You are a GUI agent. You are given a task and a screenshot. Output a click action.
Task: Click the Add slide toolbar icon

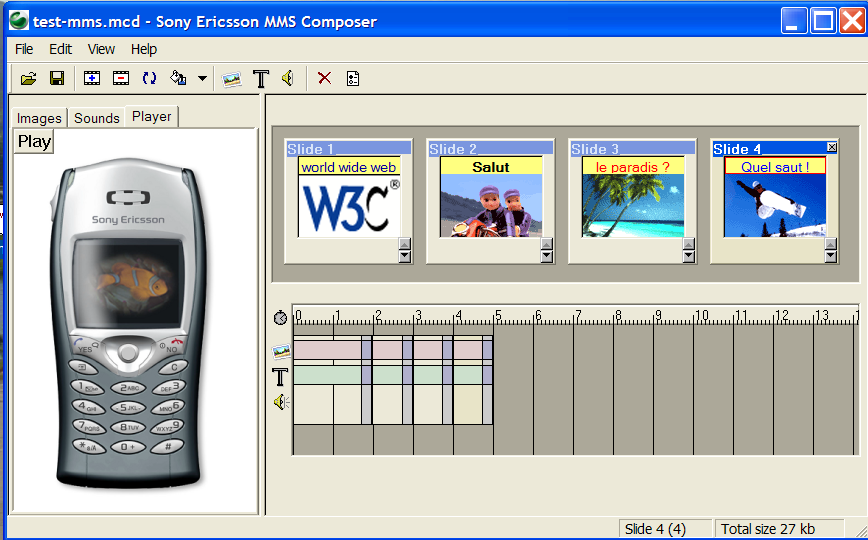[x=92, y=78]
